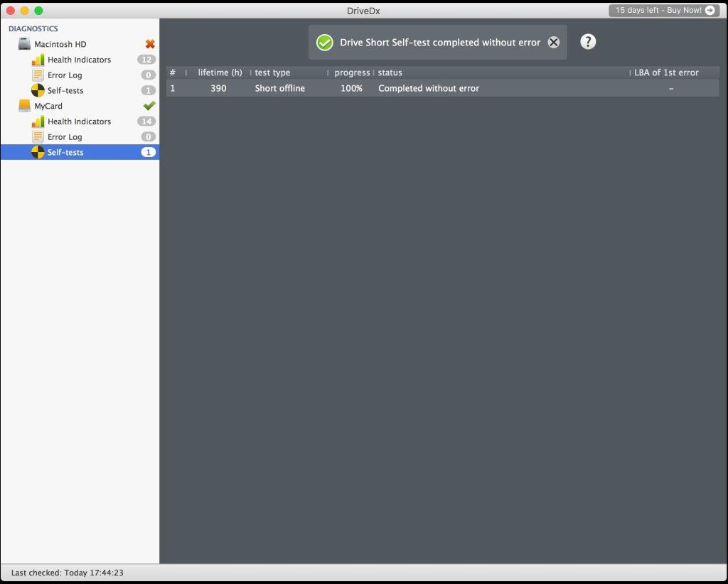
Task: Click the progress column header
Action: click(x=352, y=72)
